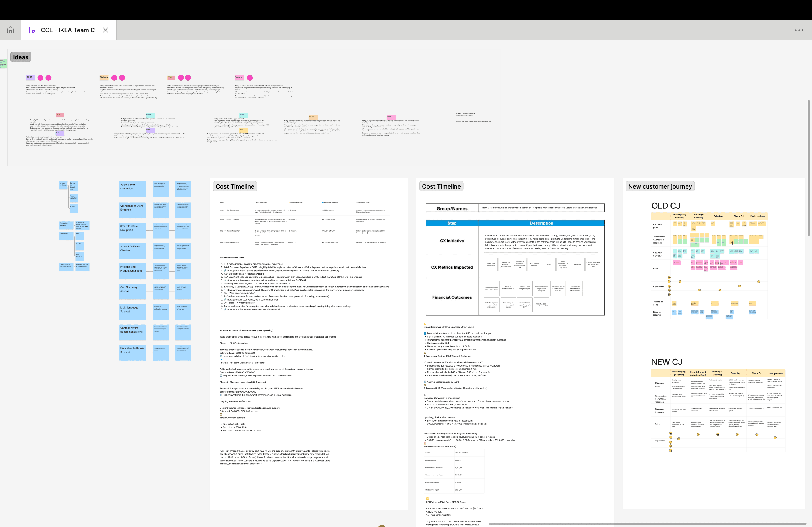Select the New customer journey section label
Viewport: 812px width, 527px height.
tap(660, 186)
